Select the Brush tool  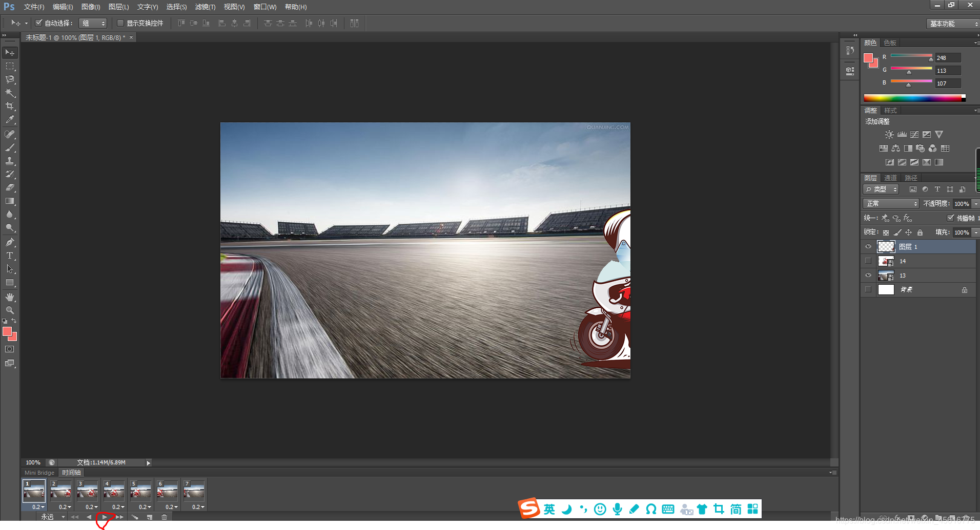10,147
